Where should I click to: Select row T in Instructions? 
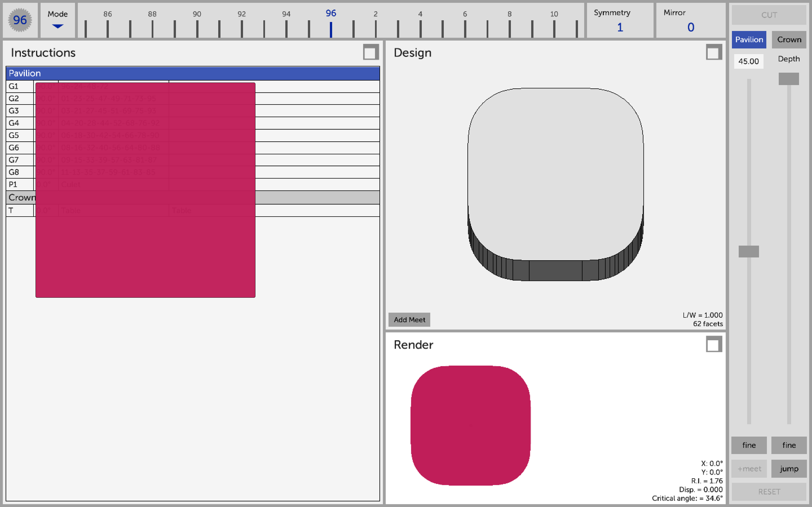(x=193, y=211)
